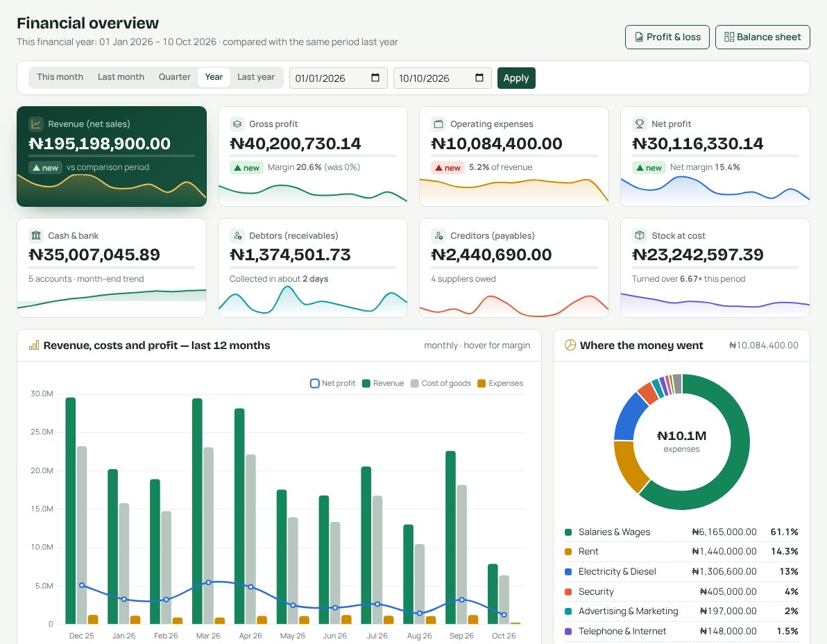Toggle Expenses series in chart legend
This screenshot has height=644, width=827.
pos(500,384)
